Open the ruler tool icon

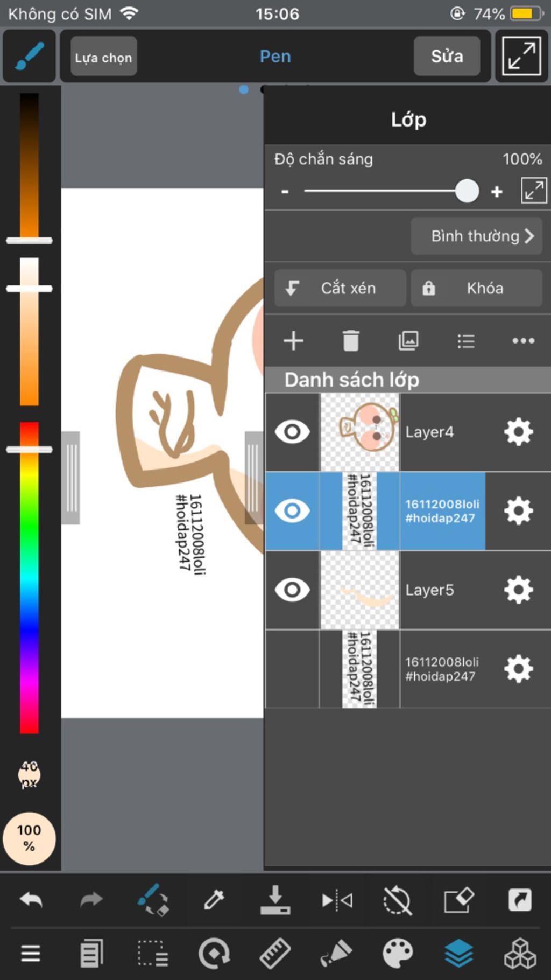[275, 953]
